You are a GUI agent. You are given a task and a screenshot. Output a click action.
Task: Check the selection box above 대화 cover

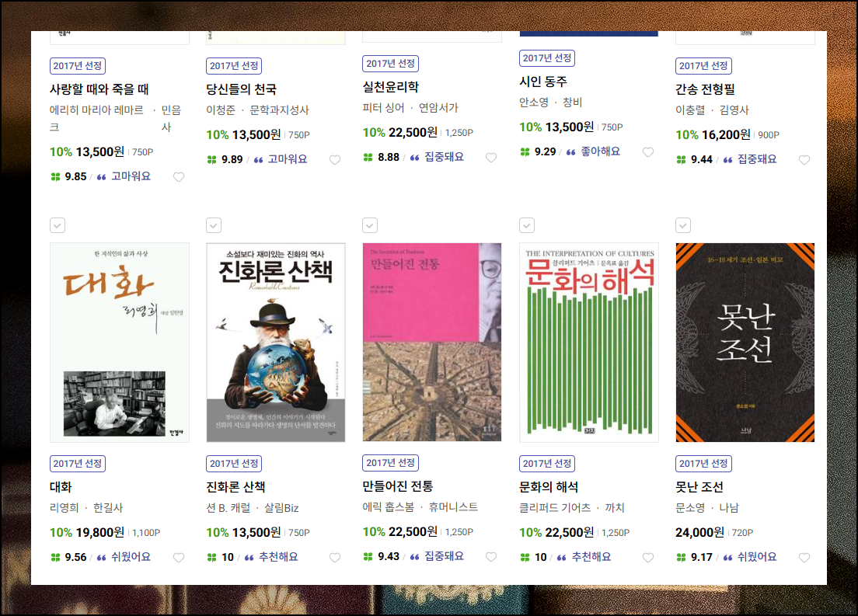point(58,225)
